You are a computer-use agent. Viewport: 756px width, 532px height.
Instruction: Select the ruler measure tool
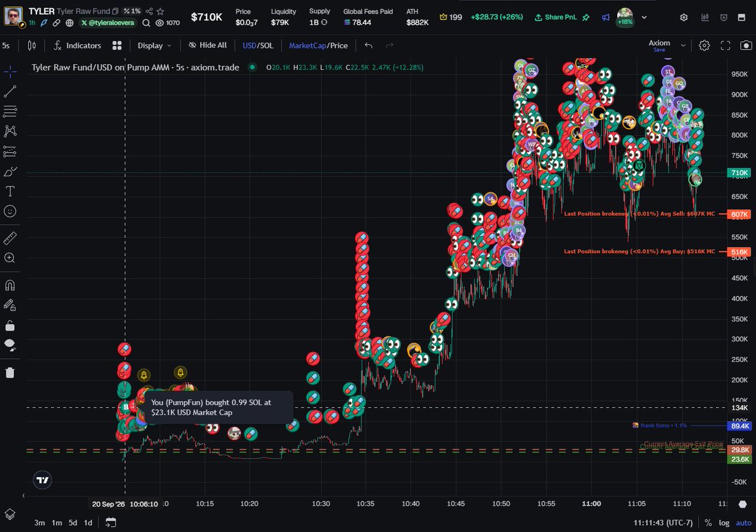(x=10, y=238)
